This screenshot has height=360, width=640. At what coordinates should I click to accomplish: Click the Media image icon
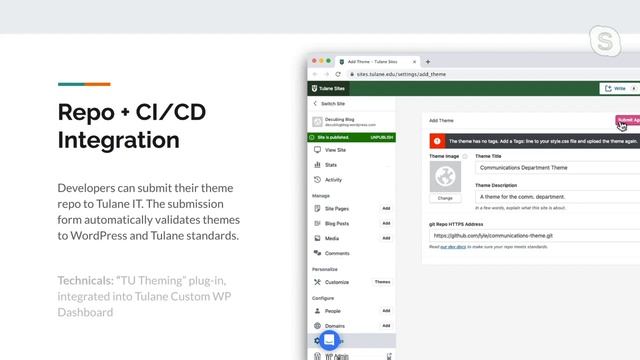318,238
